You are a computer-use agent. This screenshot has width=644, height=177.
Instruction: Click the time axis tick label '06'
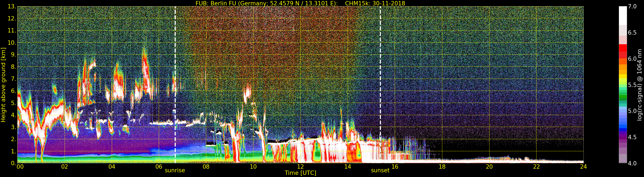coord(159,166)
